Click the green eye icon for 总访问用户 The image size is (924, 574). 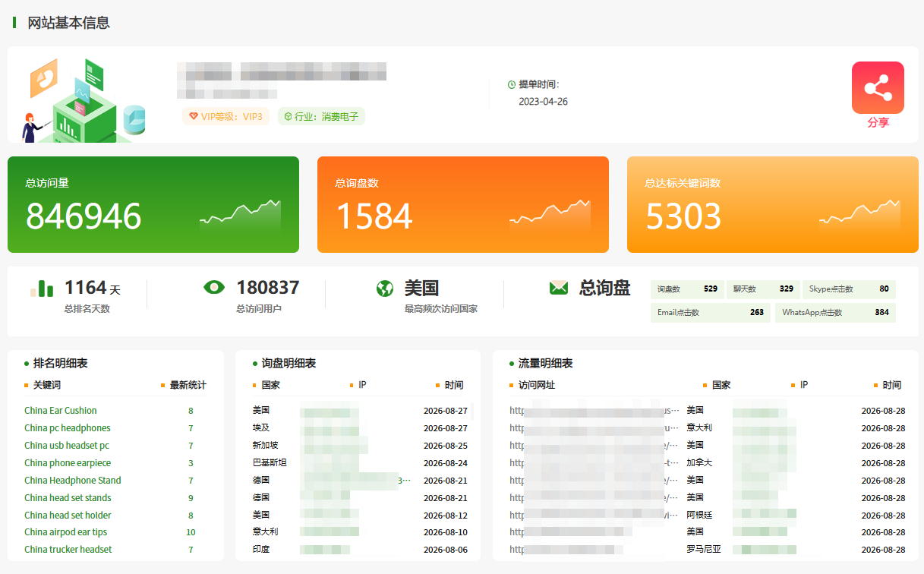coord(215,287)
